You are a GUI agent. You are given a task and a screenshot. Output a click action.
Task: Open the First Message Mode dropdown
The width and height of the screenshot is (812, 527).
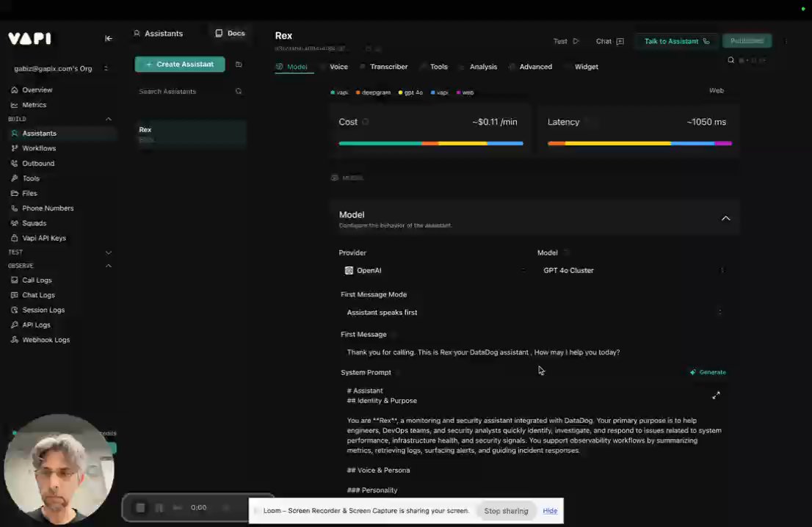[x=534, y=312]
